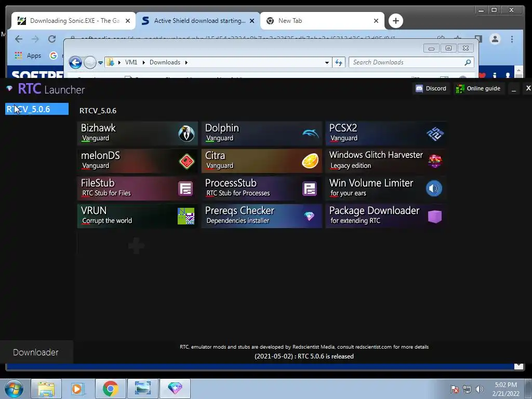
Task: Open Chrome profile avatar menu
Action: pyautogui.click(x=495, y=39)
